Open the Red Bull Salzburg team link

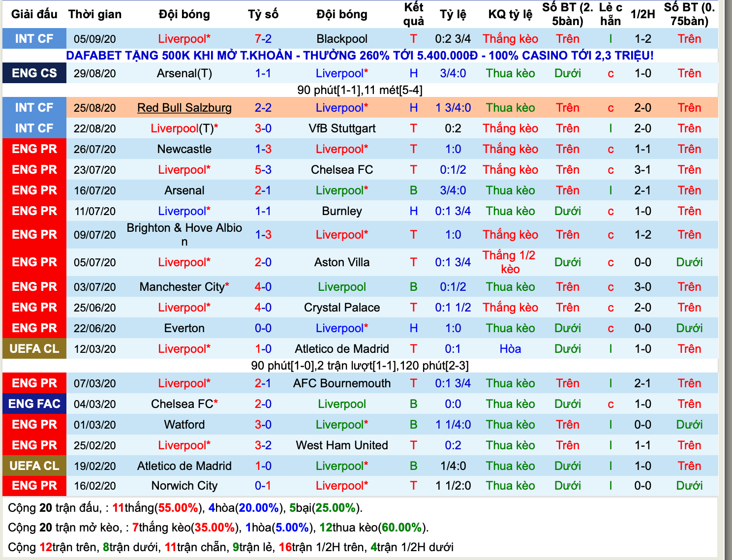click(184, 108)
